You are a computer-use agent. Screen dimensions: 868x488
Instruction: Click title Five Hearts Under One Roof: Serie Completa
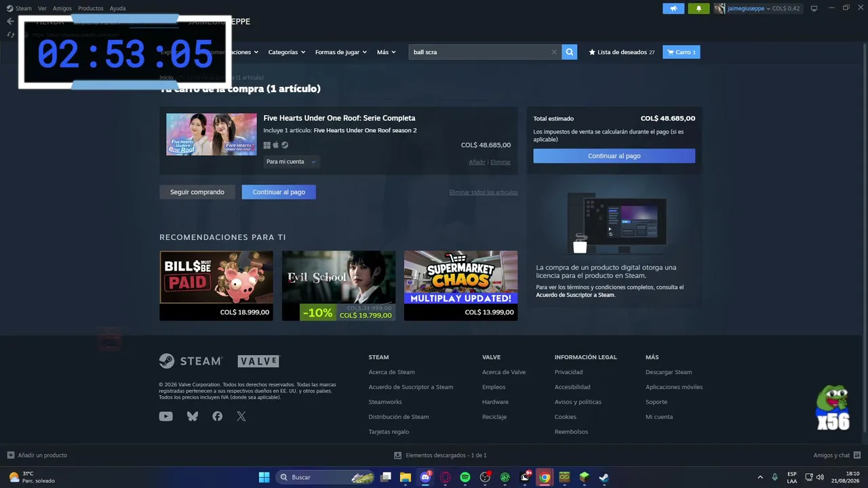pyautogui.click(x=339, y=118)
